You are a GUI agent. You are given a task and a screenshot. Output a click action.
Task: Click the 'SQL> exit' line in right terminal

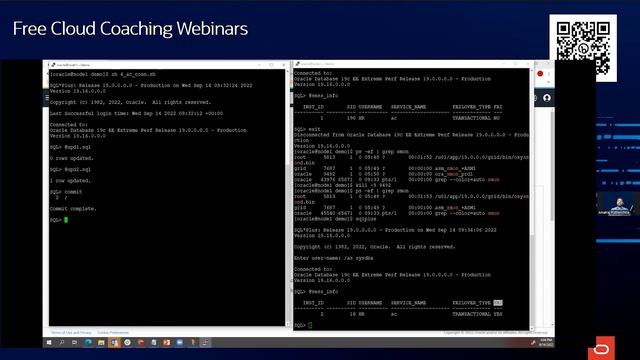pyautogui.click(x=307, y=129)
